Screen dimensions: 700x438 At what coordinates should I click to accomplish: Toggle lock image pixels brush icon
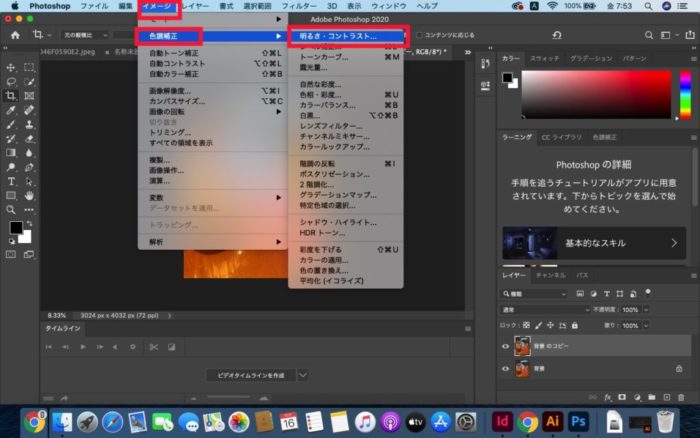pos(538,325)
